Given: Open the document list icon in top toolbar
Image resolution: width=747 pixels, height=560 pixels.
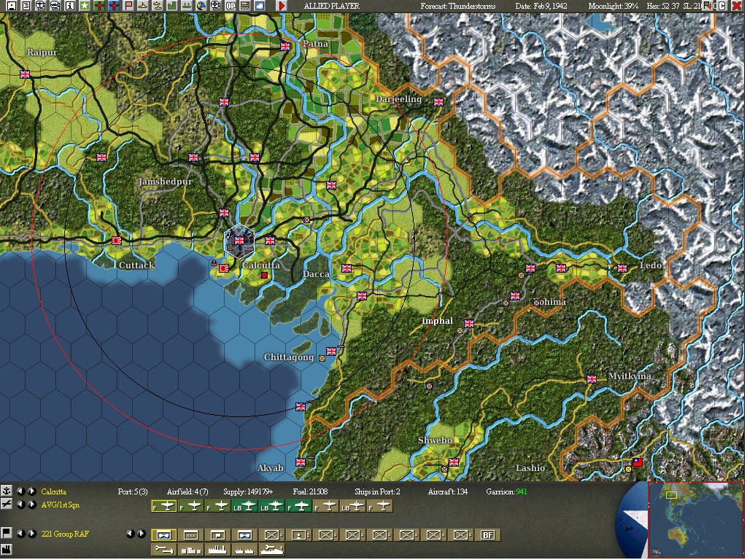Looking at the screenshot, I should [26, 6].
